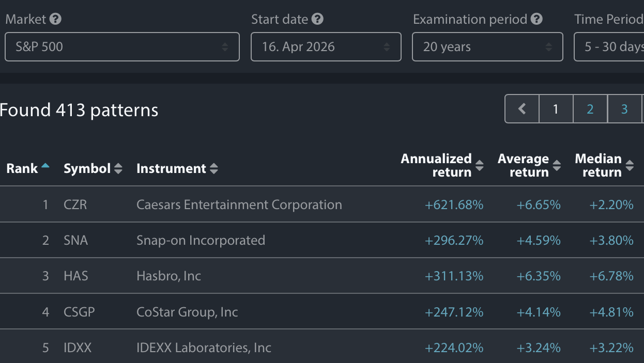Go to previous page with left chevron
Viewport: 644px width, 363px height.
pos(522,109)
